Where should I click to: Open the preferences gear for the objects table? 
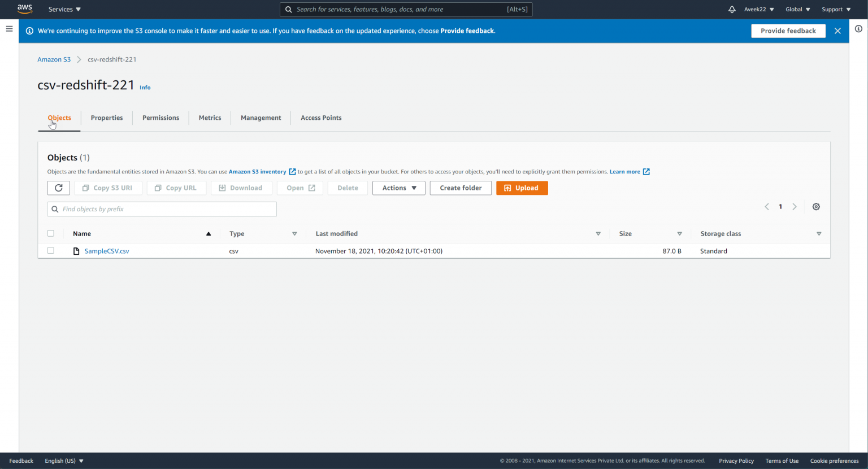(x=816, y=206)
